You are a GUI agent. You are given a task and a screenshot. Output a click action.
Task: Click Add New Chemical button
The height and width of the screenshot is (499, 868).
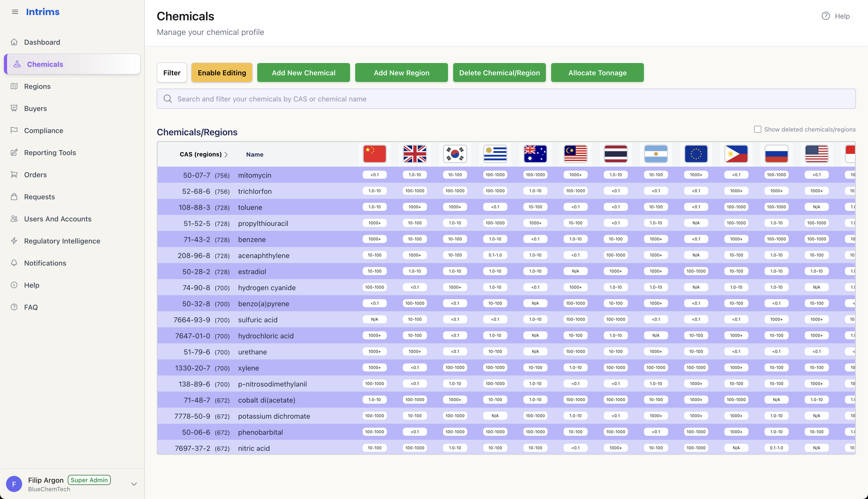tap(303, 73)
